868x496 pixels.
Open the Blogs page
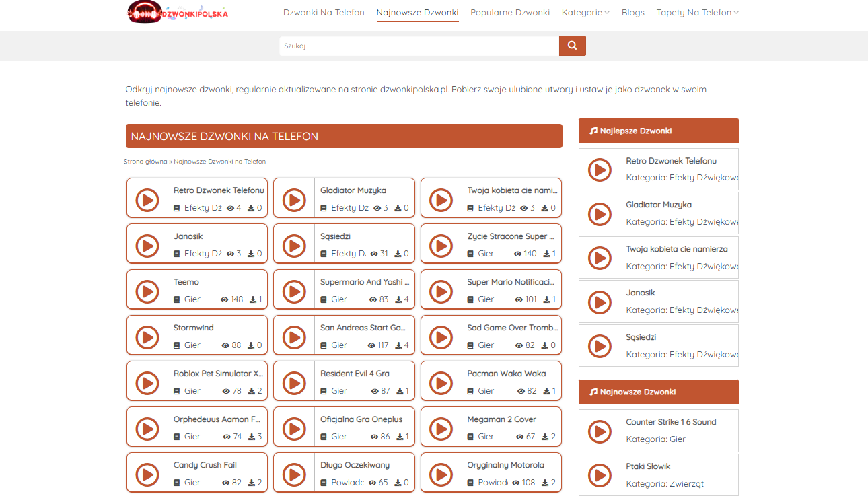(632, 13)
